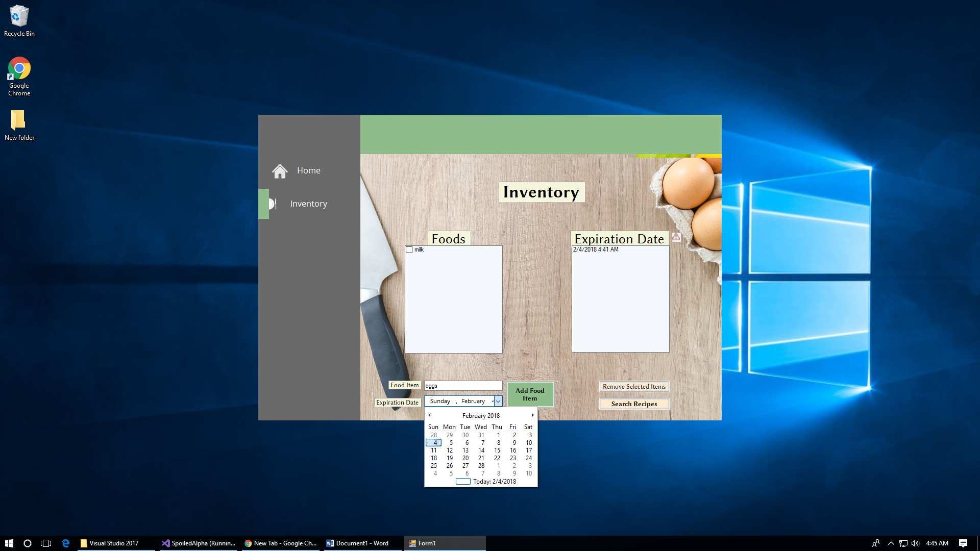Click the Add Food Item button
The image size is (980, 551).
coord(530,394)
